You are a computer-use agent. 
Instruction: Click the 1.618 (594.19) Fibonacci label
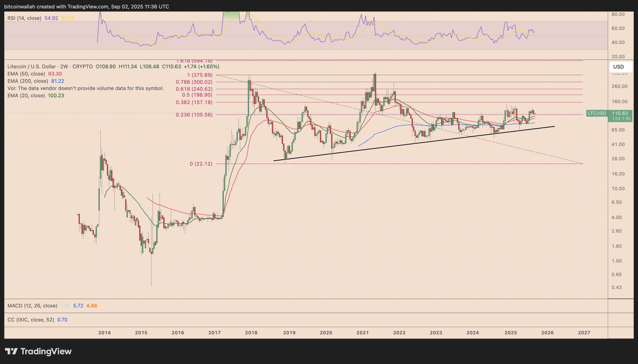pyautogui.click(x=194, y=61)
